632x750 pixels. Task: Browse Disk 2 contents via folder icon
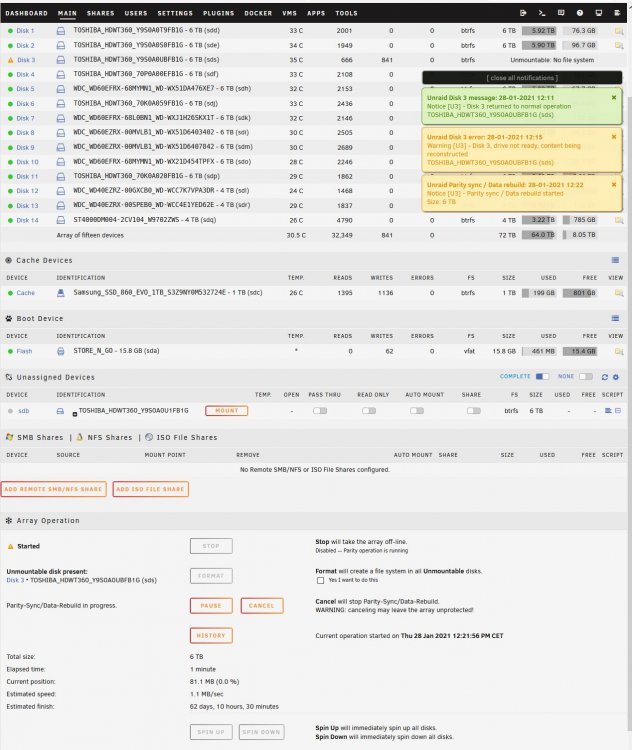[x=619, y=46]
